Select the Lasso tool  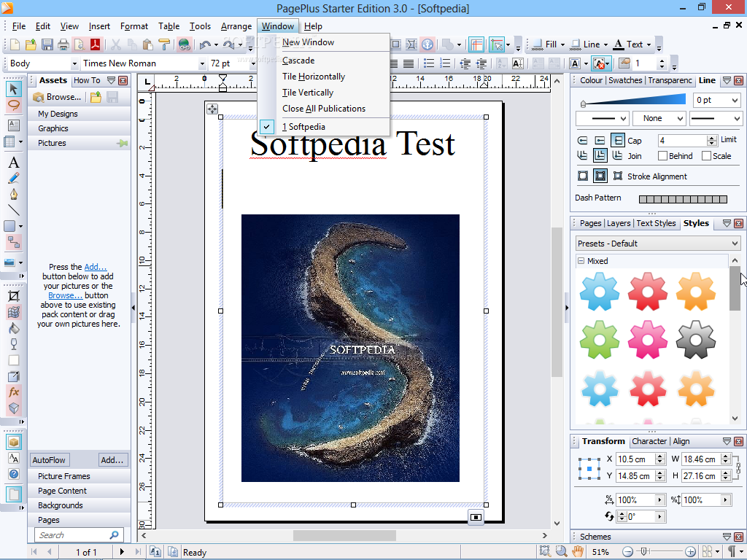(14, 105)
